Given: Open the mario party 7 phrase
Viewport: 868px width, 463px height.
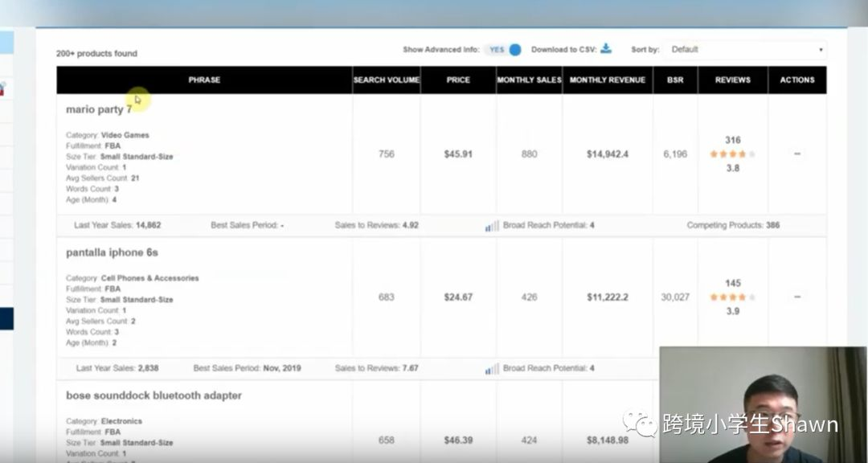Looking at the screenshot, I should 99,109.
